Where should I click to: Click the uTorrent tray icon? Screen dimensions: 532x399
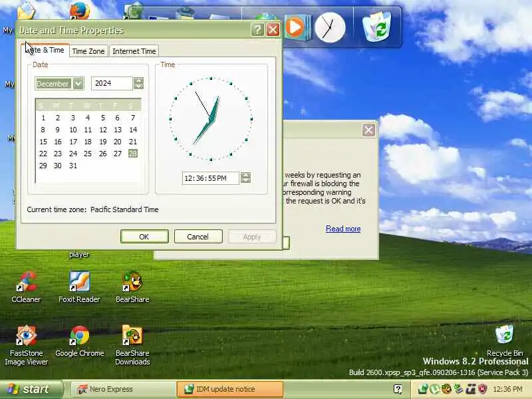[x=435, y=389]
